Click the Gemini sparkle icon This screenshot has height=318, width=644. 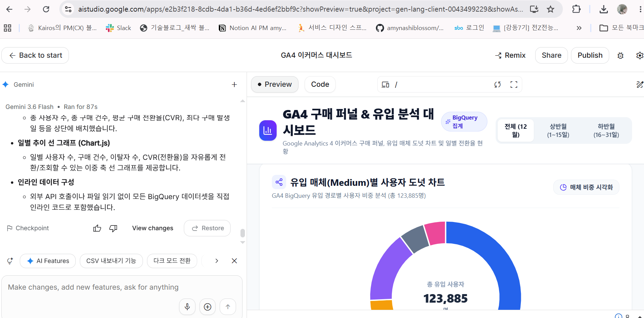click(x=5, y=84)
